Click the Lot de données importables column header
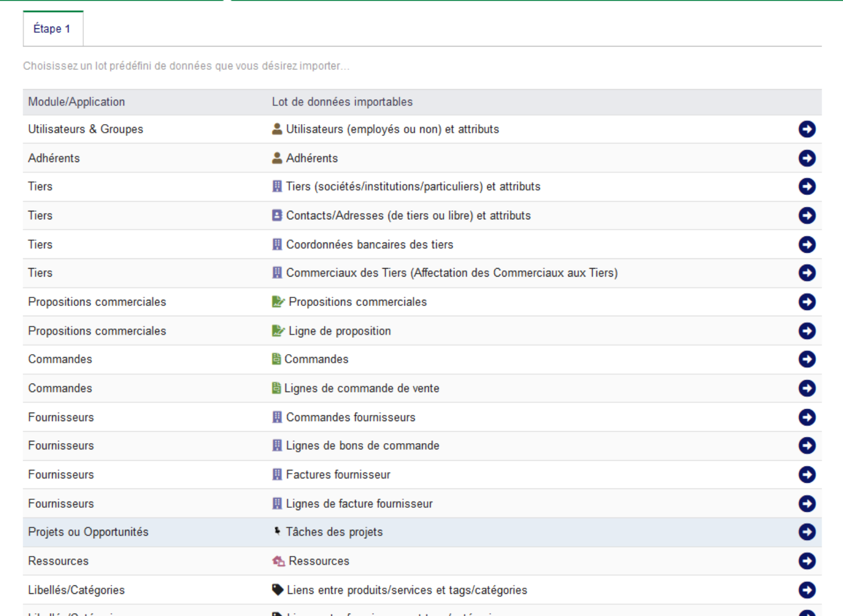843x616 pixels. [342, 102]
